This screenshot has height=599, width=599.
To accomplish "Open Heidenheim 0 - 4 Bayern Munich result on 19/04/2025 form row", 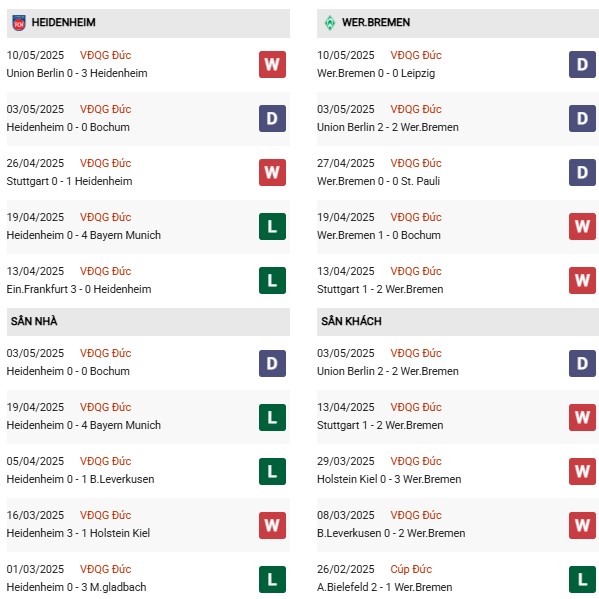I will click(x=84, y=235).
